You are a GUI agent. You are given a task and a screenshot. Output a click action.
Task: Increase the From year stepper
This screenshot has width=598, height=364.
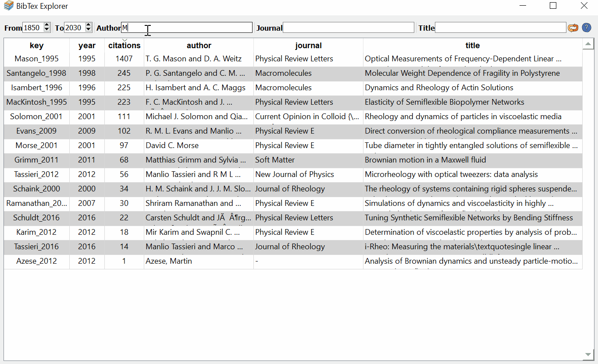[47, 25]
